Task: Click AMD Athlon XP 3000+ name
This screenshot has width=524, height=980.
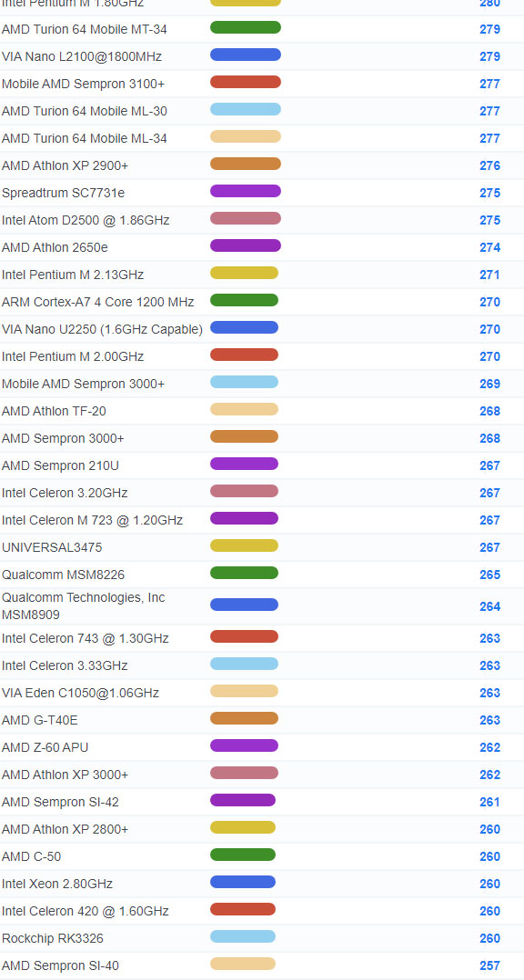Action: (x=65, y=775)
